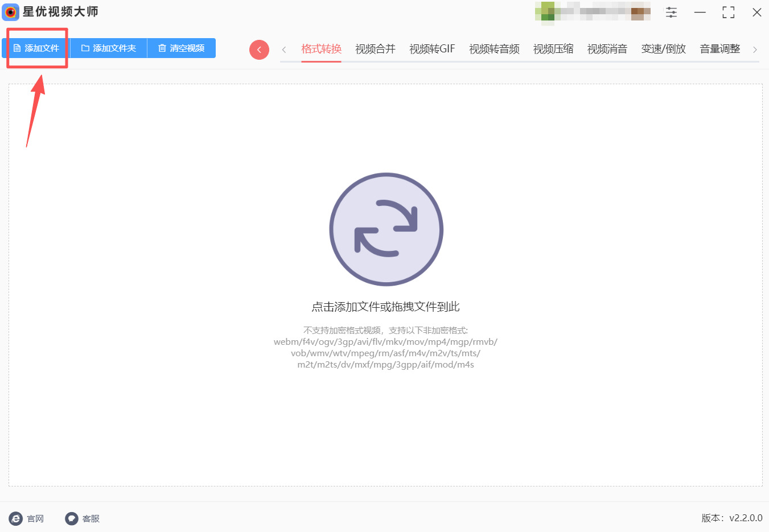Click the 添加文件 button
769x532 pixels.
(36, 48)
